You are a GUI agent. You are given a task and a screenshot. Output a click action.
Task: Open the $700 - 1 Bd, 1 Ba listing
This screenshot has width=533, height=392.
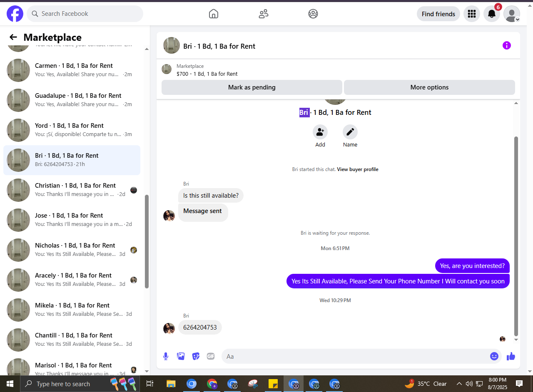point(207,74)
